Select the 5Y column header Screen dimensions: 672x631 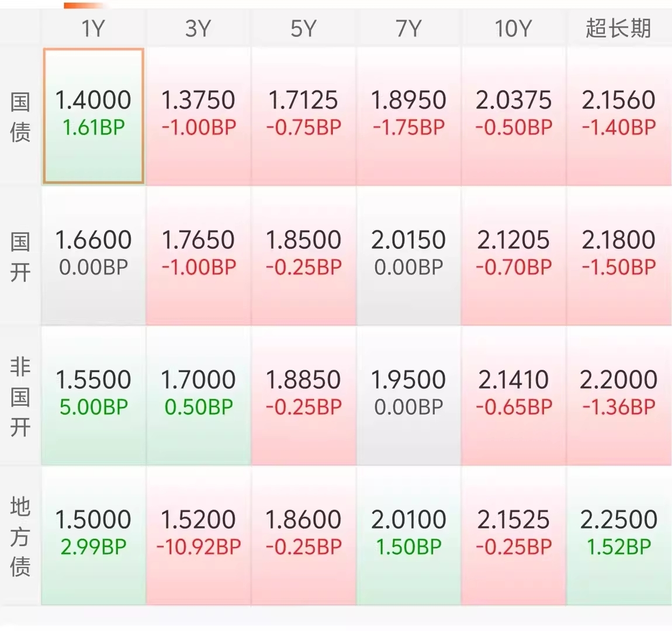pyautogui.click(x=303, y=29)
